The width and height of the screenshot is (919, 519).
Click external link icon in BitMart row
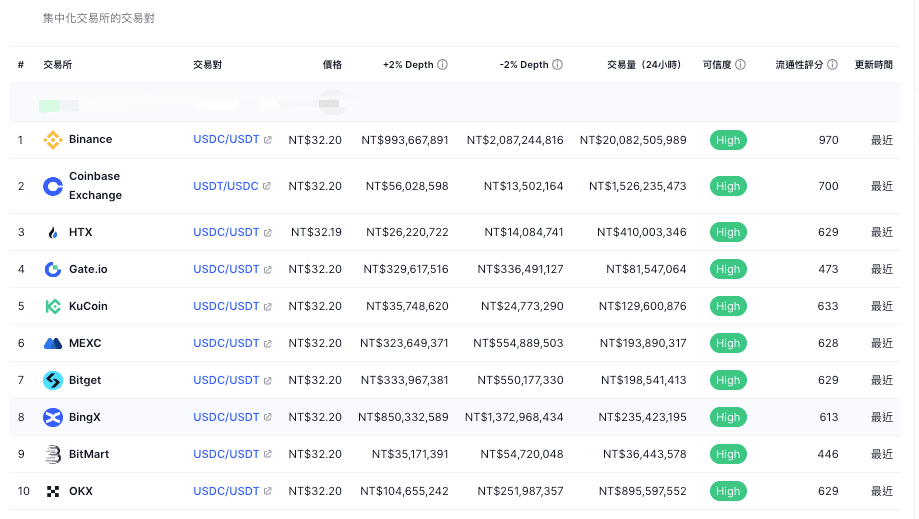(x=267, y=454)
